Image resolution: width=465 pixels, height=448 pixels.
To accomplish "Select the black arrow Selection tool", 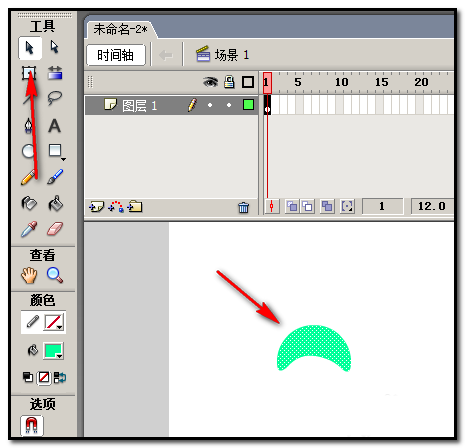I will 30,48.
